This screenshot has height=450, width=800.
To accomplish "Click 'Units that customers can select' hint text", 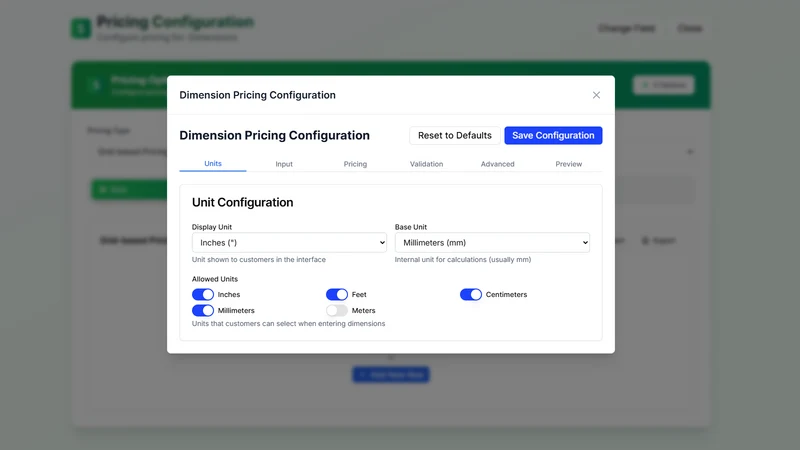I will (x=288, y=323).
